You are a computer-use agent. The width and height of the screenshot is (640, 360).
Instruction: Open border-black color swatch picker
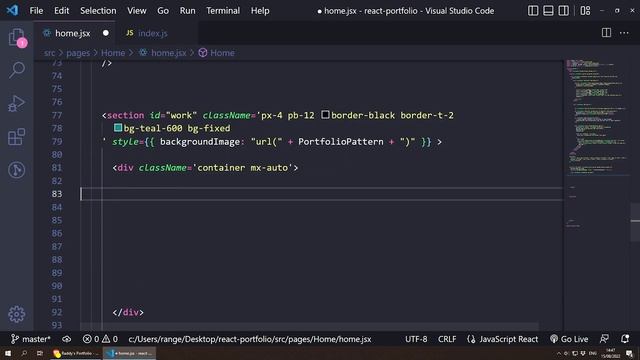pos(325,115)
